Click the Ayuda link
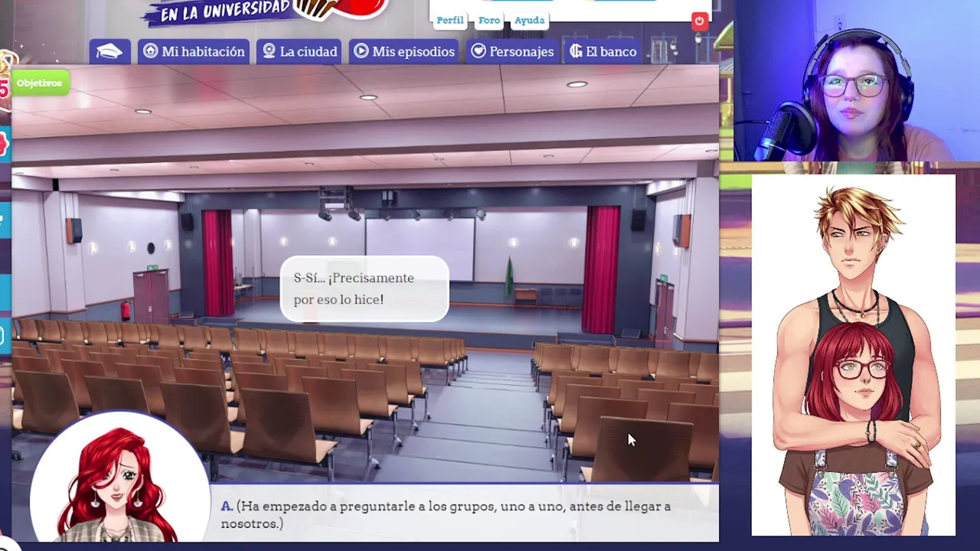The image size is (980, 551). click(x=529, y=21)
